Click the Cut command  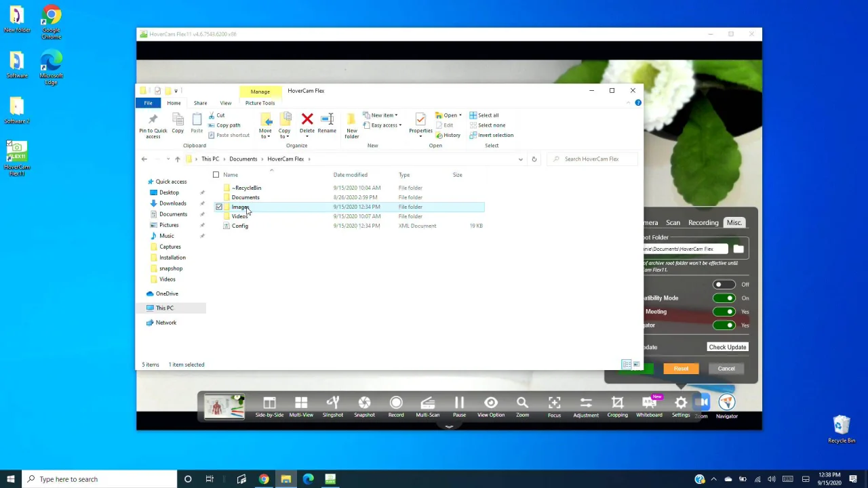tap(216, 115)
